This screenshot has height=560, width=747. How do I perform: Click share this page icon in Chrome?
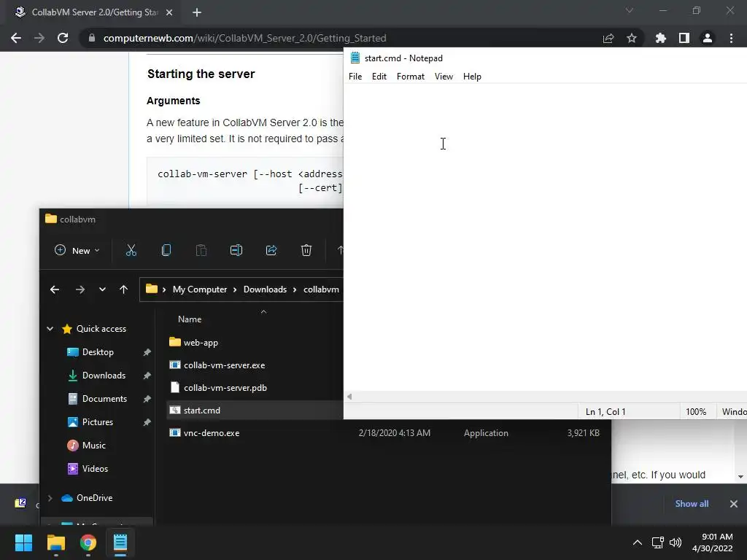point(608,38)
